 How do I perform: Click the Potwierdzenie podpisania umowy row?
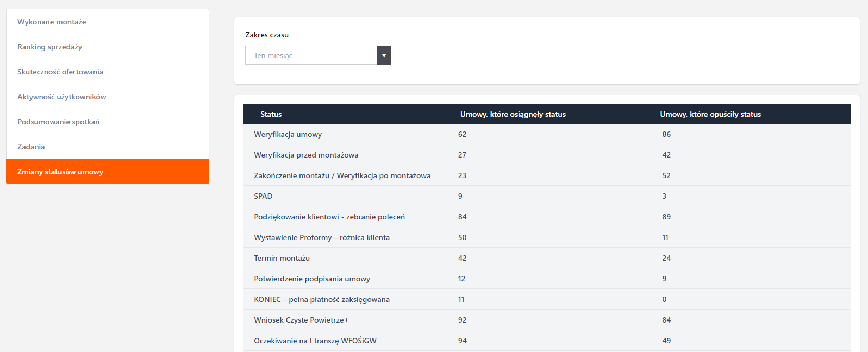coord(311,279)
